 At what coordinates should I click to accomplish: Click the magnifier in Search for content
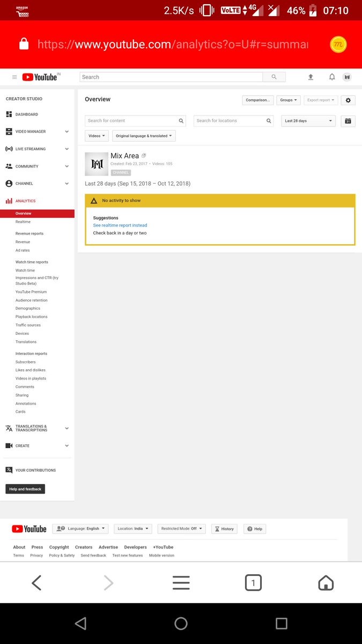pyautogui.click(x=181, y=121)
